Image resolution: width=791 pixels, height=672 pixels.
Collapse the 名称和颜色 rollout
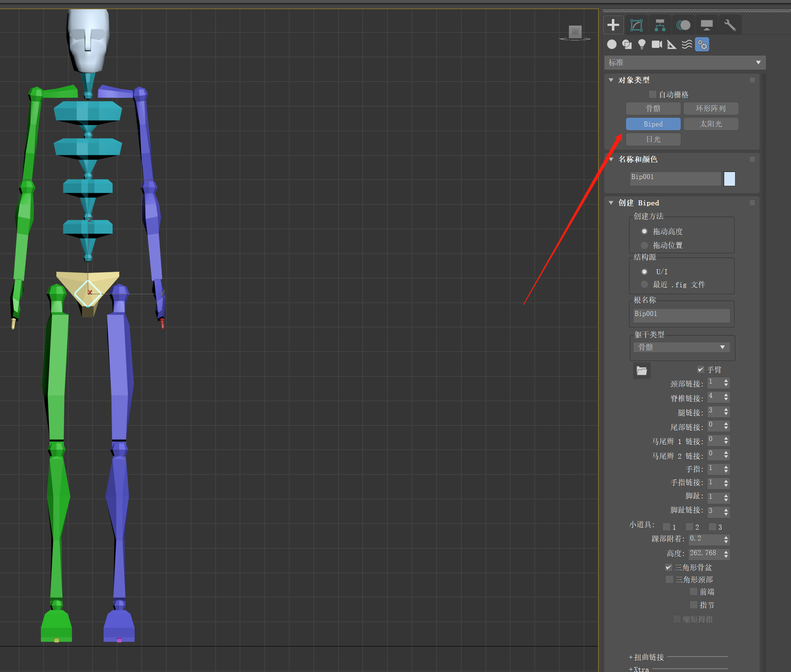[x=611, y=159]
